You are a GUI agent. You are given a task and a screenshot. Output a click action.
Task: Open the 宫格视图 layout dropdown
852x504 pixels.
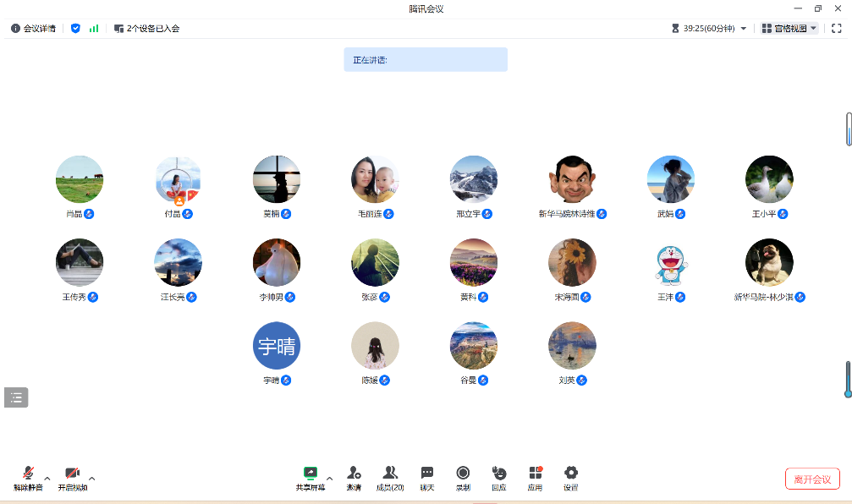[x=789, y=28]
